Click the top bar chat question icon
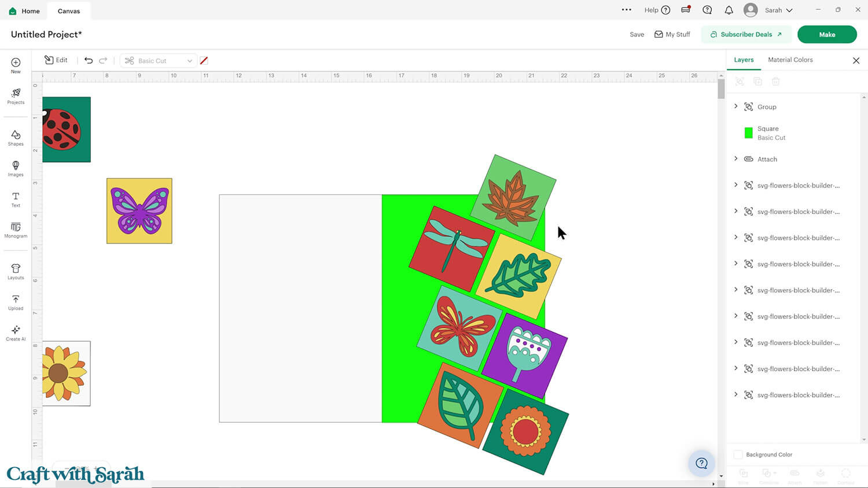The width and height of the screenshot is (868, 488). point(707,10)
